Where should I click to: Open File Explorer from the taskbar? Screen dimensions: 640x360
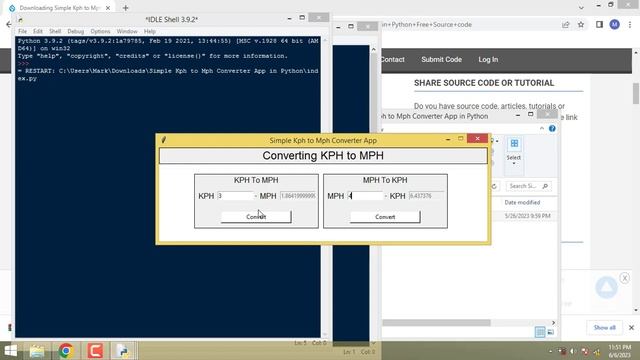click(x=37, y=351)
